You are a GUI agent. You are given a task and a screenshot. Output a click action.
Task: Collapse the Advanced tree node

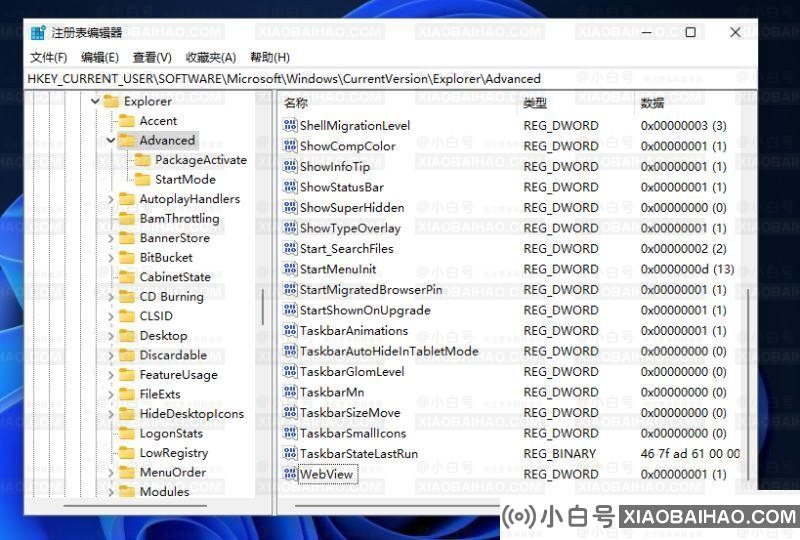(111, 140)
